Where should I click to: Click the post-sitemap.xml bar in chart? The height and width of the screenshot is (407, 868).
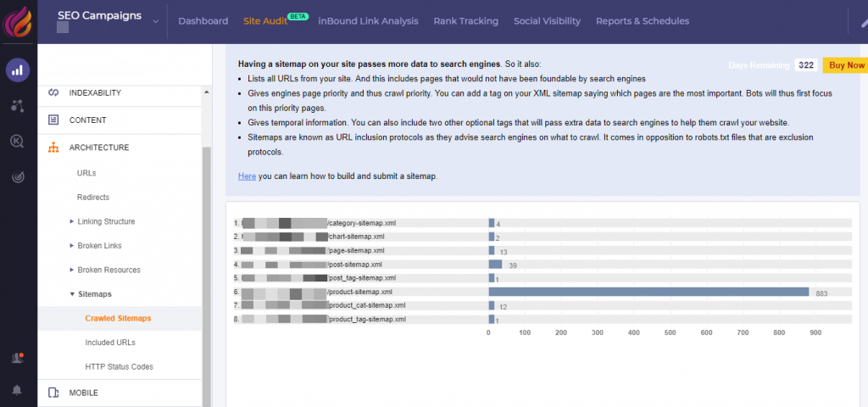[x=495, y=265]
